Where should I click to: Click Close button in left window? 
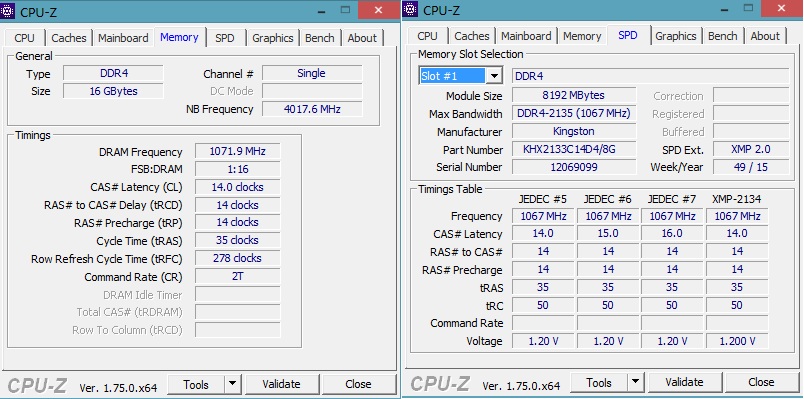coord(358,384)
